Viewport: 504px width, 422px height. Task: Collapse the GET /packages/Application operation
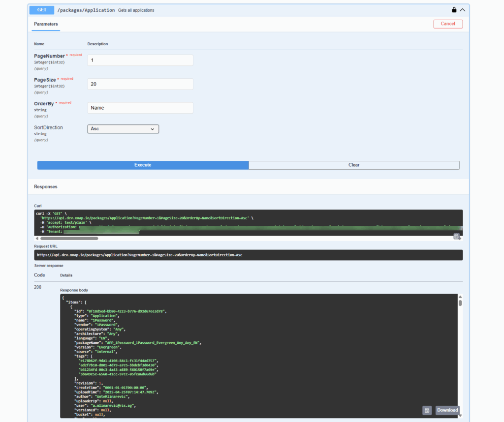[463, 10]
